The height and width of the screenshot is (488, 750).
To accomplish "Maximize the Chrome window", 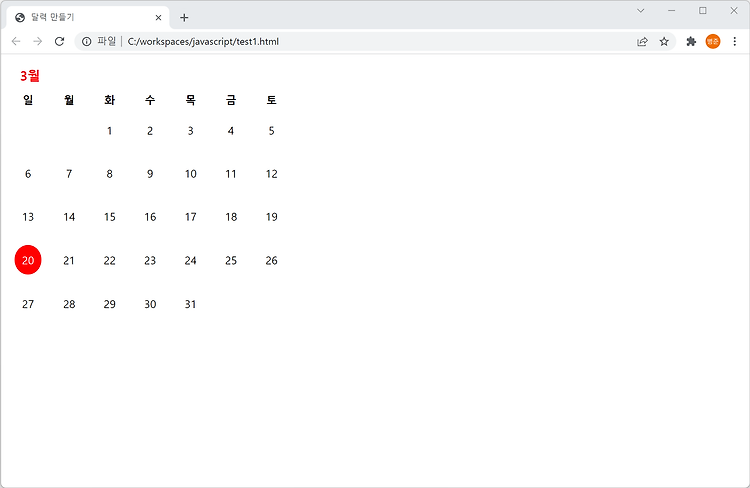I will 703,11.
